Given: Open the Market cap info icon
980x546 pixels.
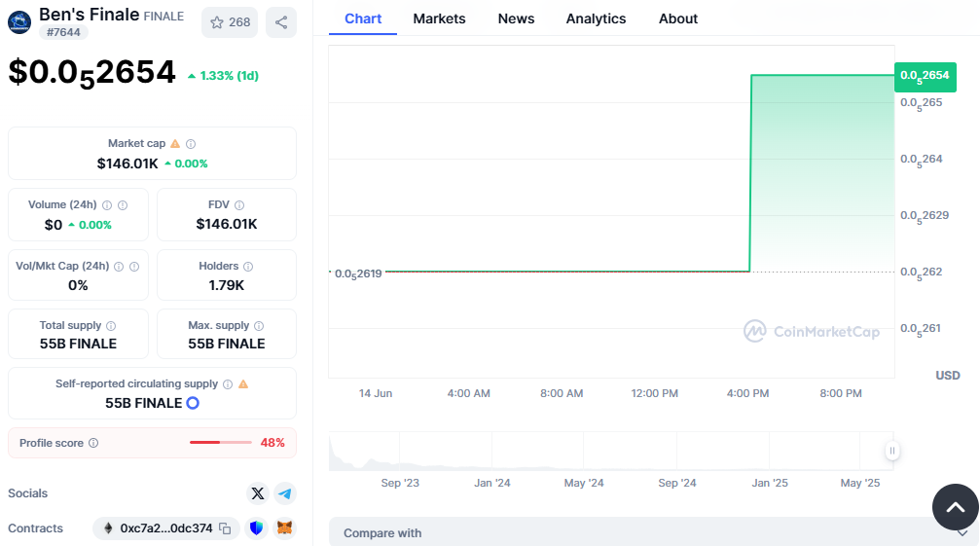Looking at the screenshot, I should (x=191, y=144).
